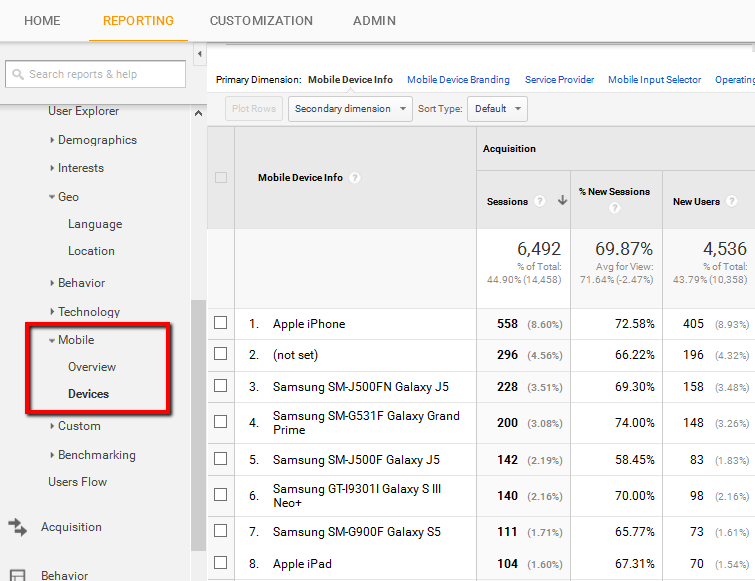Screen dimensions: 755x581
Task: Click Samsung GT-I9301I Galaxy S III Neo+
Action: point(357,496)
